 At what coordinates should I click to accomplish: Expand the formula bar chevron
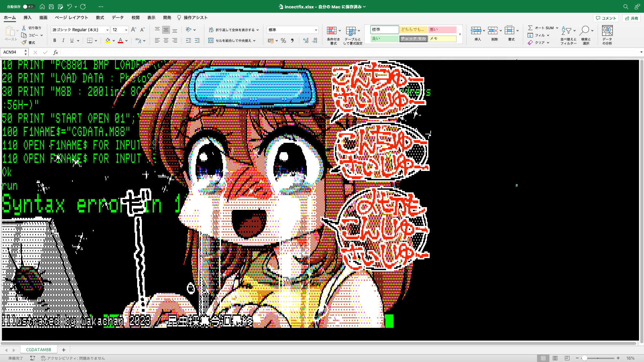641,52
